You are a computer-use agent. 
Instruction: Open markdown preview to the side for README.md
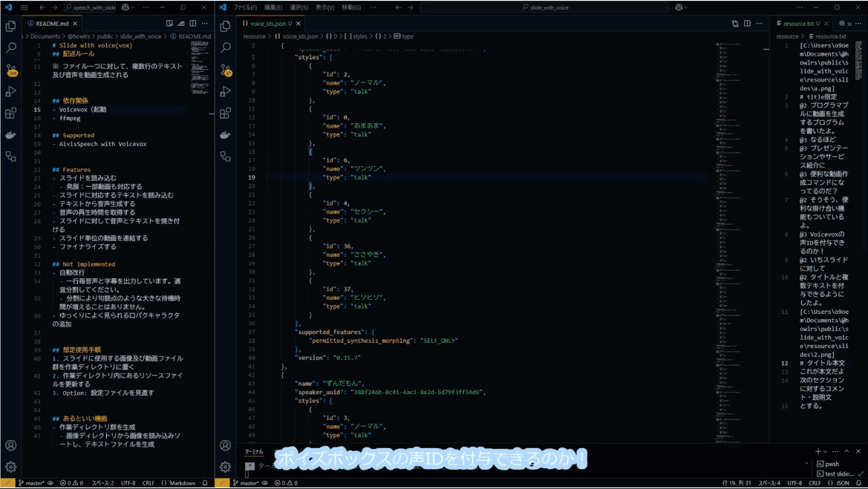[x=170, y=24]
